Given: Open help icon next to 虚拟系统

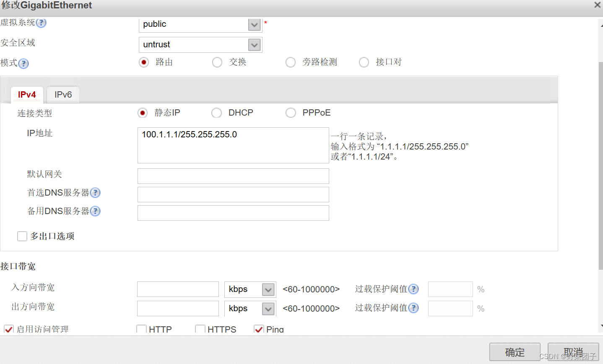Looking at the screenshot, I should (41, 23).
